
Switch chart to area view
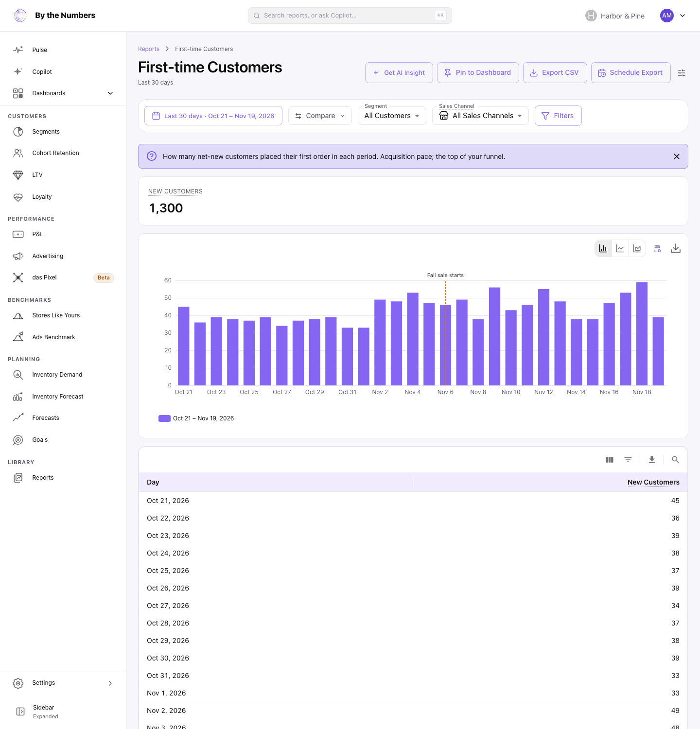coord(637,248)
